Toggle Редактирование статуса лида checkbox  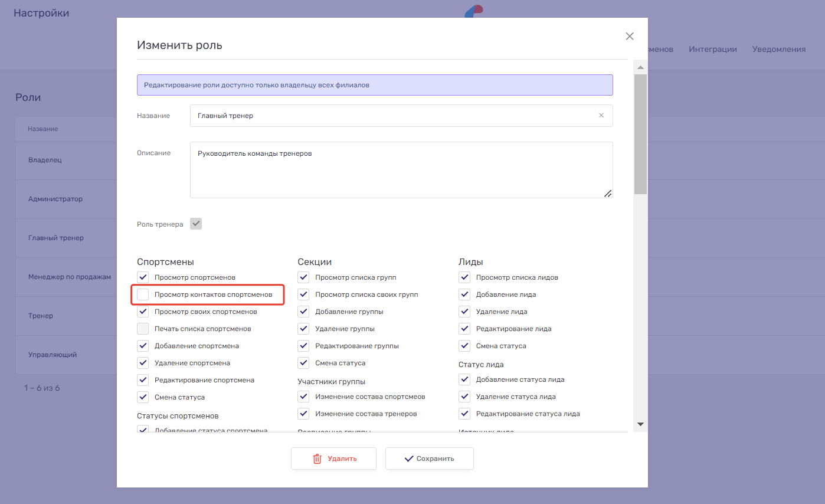464,414
